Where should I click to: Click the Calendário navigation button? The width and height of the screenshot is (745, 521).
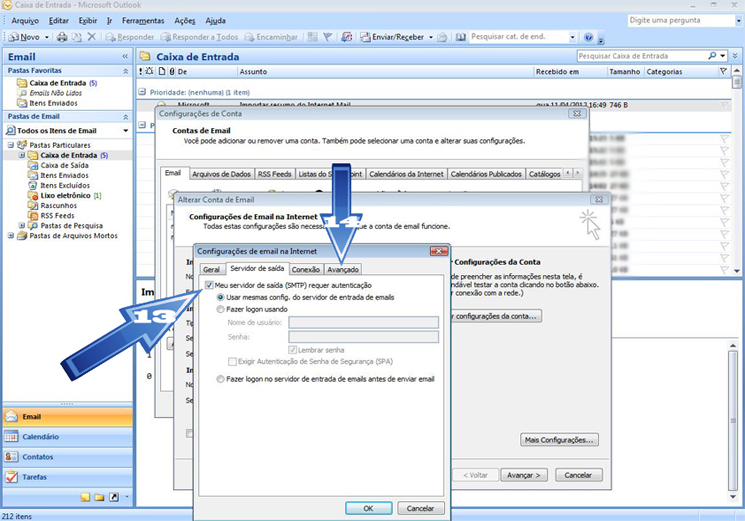[68, 436]
